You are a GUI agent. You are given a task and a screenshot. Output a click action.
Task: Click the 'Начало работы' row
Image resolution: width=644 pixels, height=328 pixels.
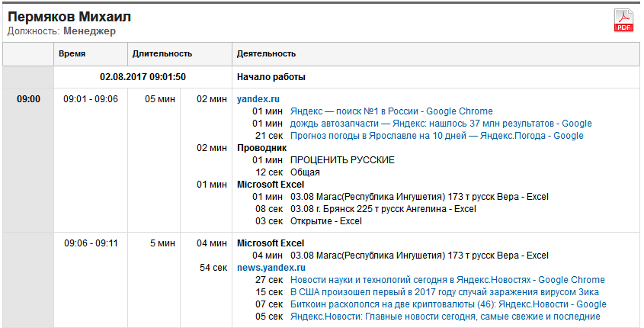(271, 77)
